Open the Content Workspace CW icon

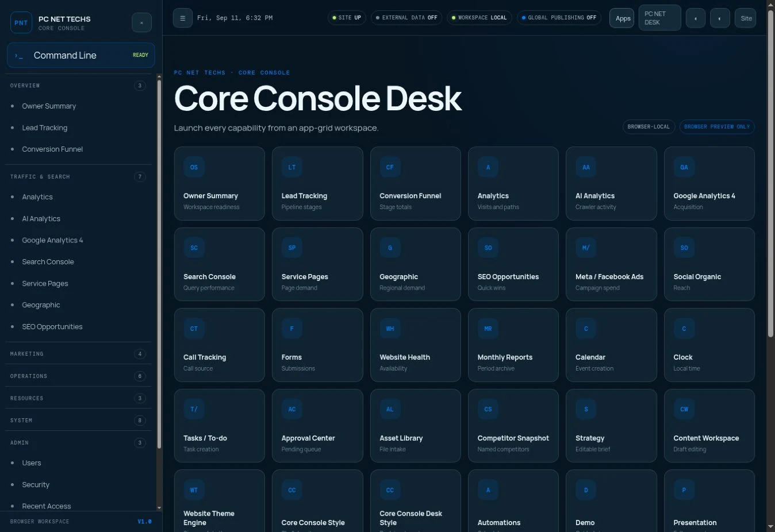(684, 410)
